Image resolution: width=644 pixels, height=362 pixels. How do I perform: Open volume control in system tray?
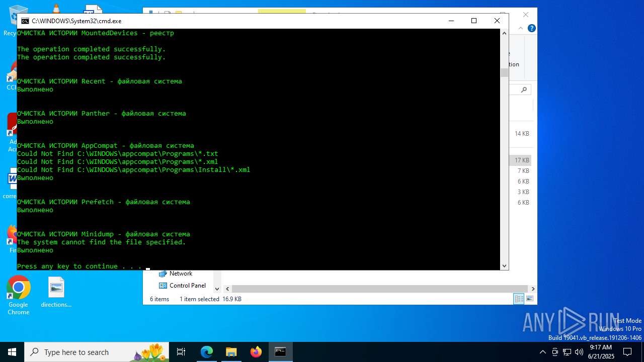[x=579, y=352]
